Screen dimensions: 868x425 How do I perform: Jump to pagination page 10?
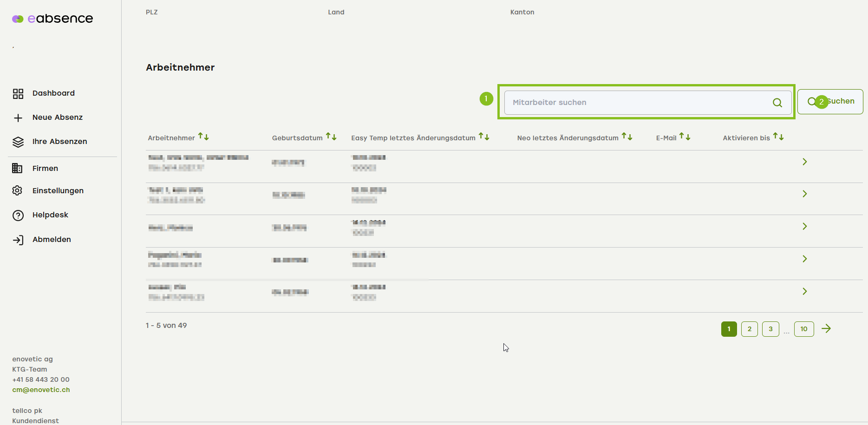pyautogui.click(x=803, y=329)
